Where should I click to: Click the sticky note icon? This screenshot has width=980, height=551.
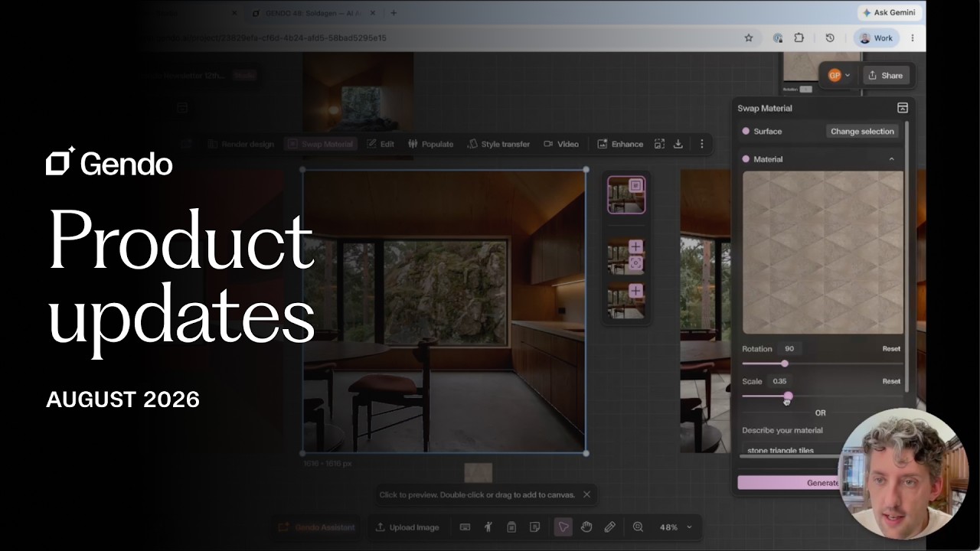[535, 527]
